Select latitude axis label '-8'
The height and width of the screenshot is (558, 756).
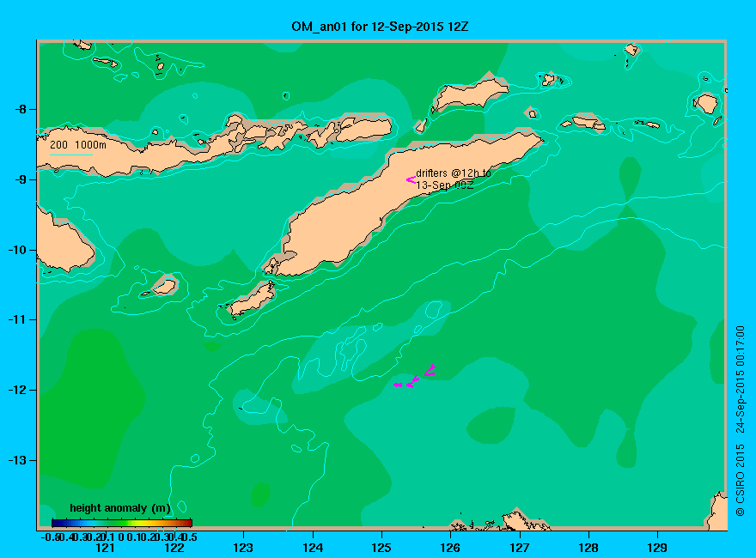(21, 109)
